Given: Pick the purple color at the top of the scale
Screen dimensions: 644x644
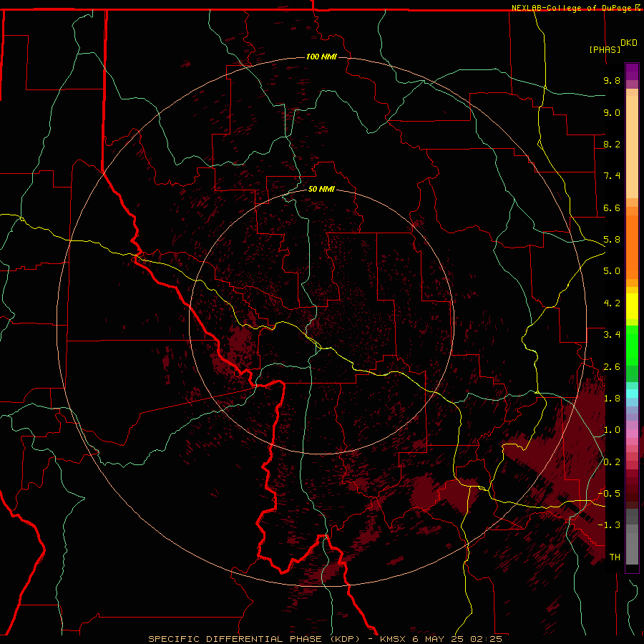Looking at the screenshot, I should (x=632, y=72).
